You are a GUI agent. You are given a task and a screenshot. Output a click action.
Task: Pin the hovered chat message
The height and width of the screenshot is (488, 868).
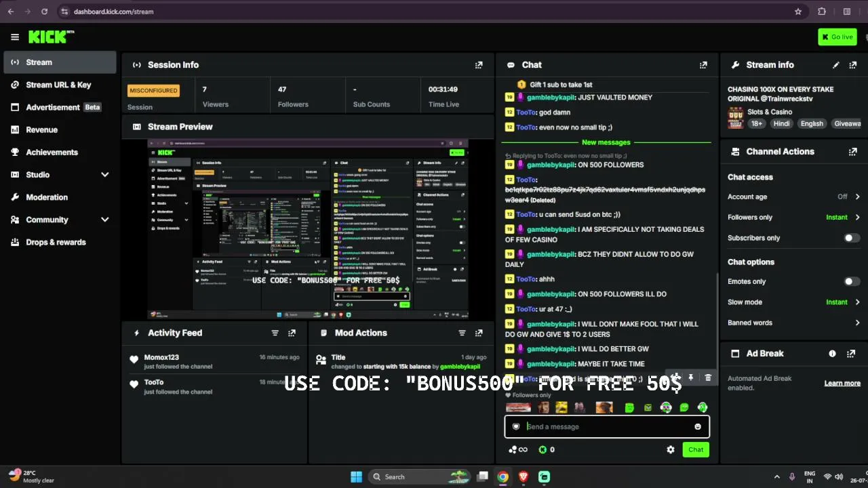point(690,378)
